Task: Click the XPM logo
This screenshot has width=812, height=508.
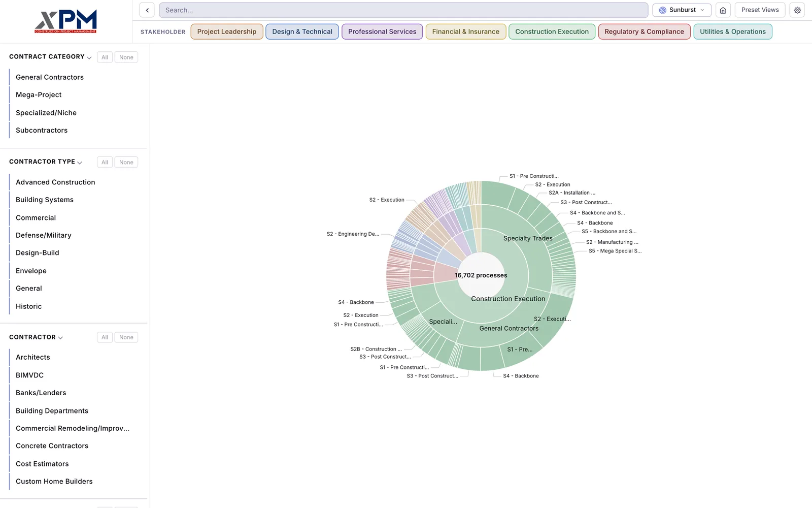Action: pos(65,21)
